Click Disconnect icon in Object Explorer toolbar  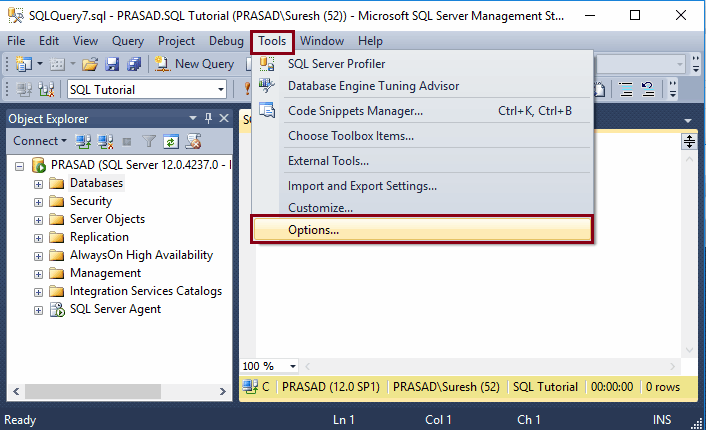(x=105, y=142)
